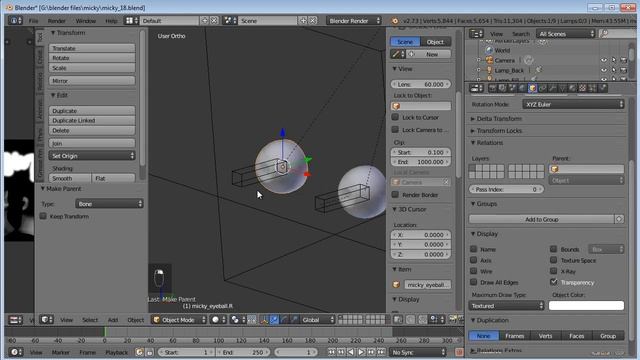
Task: Open the Blender Render engine dropdown
Action: [x=353, y=20]
